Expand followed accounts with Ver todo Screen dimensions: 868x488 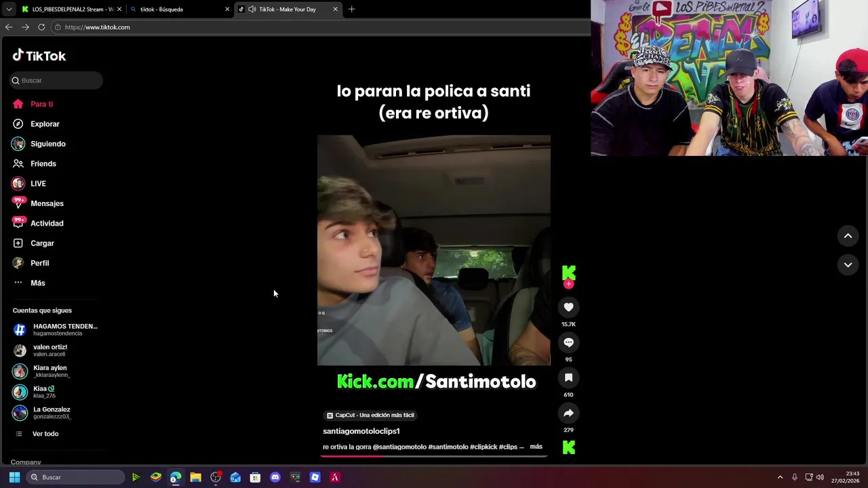coord(45,434)
